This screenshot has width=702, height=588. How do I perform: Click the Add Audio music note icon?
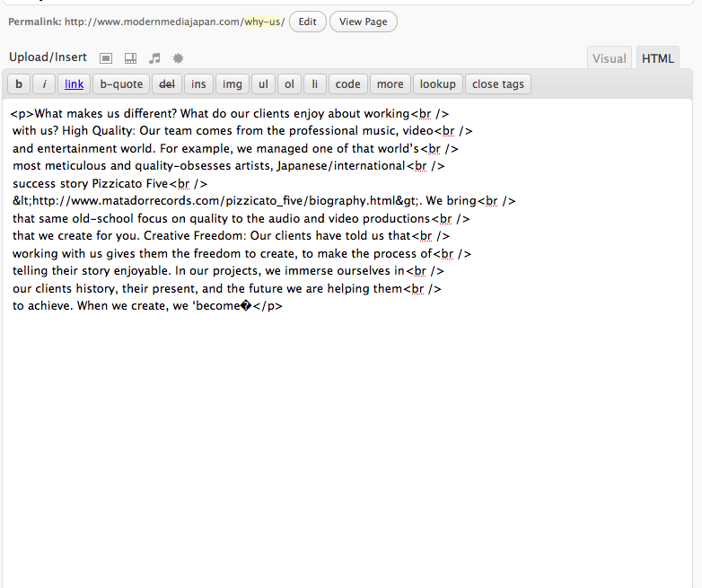click(154, 58)
